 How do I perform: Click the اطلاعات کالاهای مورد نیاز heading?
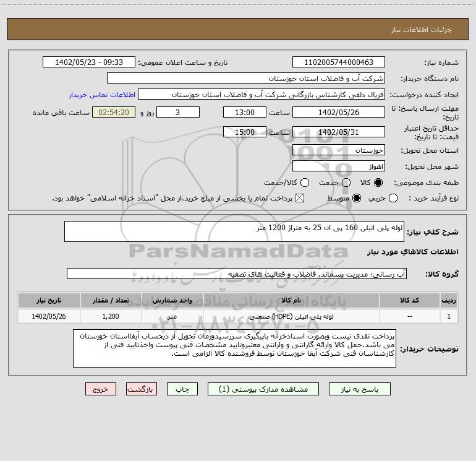tap(413, 252)
